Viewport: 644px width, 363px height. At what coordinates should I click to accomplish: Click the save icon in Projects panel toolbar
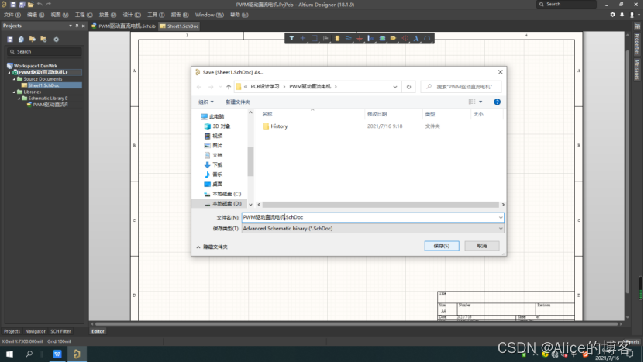tap(10, 39)
